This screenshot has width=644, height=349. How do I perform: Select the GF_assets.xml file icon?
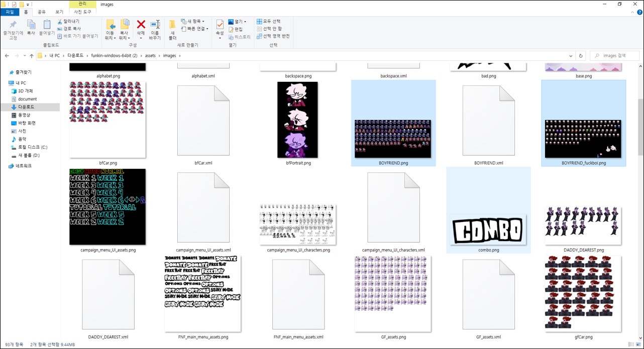[488, 295]
